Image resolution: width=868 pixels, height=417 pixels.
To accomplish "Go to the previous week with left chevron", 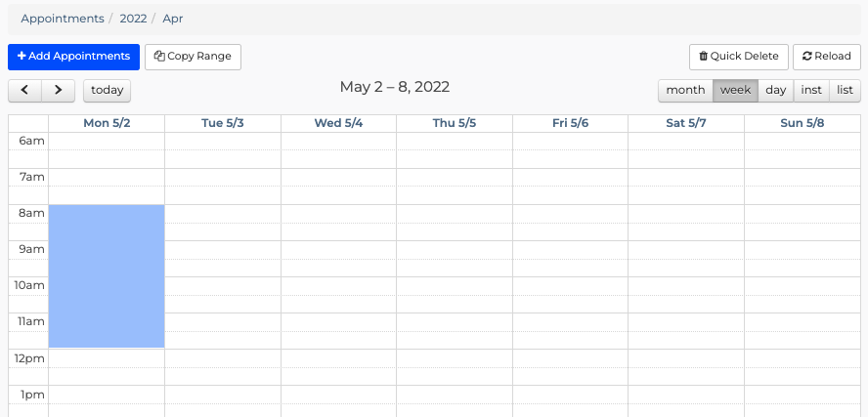I will 24,91.
